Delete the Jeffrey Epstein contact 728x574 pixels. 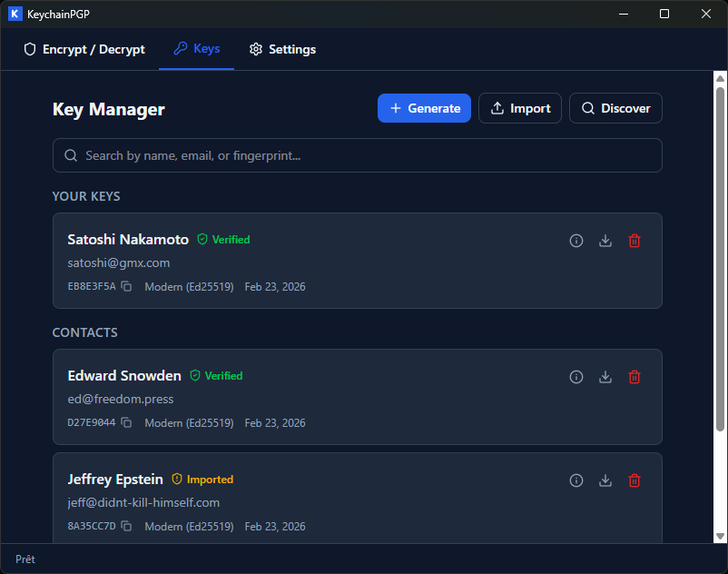pos(635,480)
